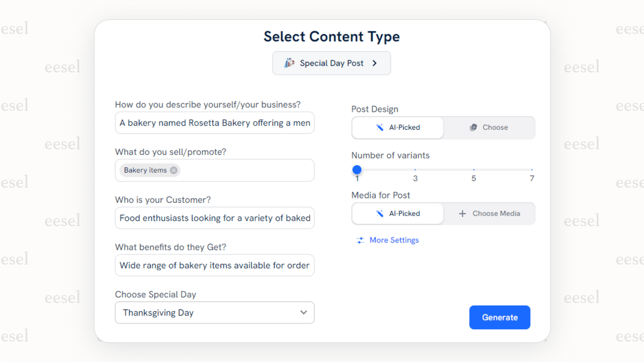Expand the Special Day Post selector chevron
644x362 pixels.
click(375, 63)
